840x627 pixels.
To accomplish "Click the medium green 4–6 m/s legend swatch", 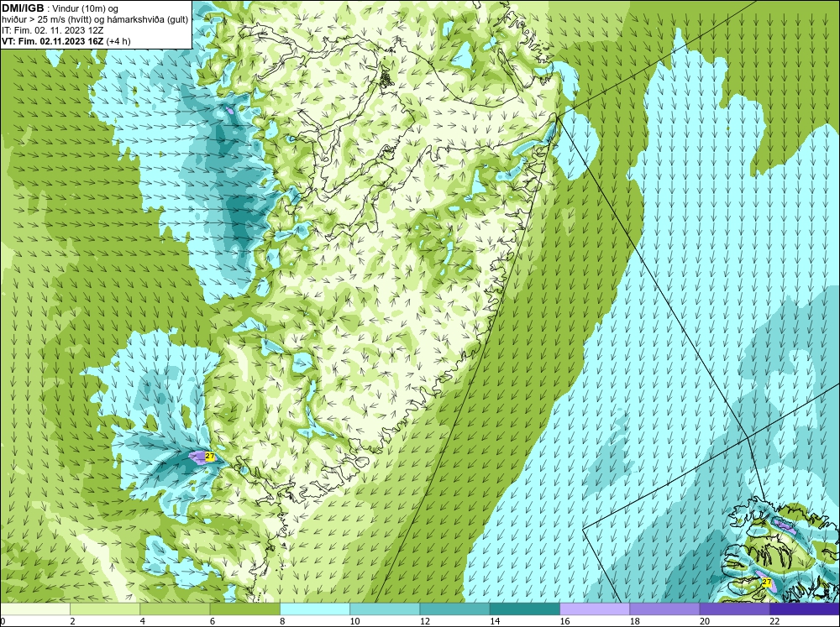I will [175, 609].
